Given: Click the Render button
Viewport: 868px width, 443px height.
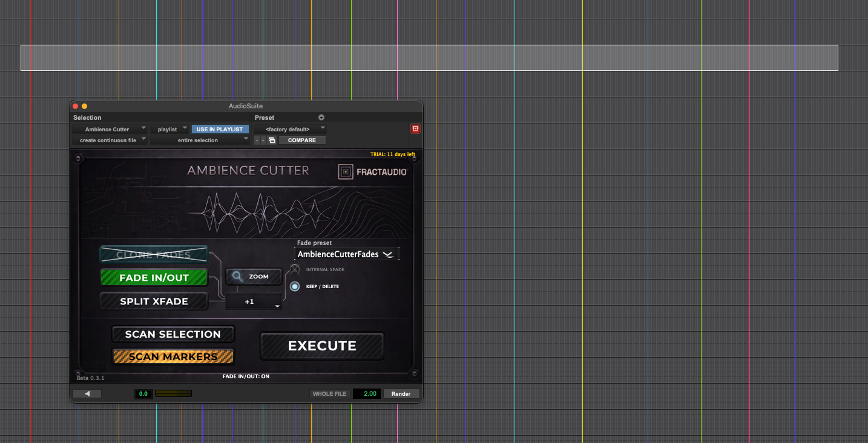Looking at the screenshot, I should coord(401,393).
